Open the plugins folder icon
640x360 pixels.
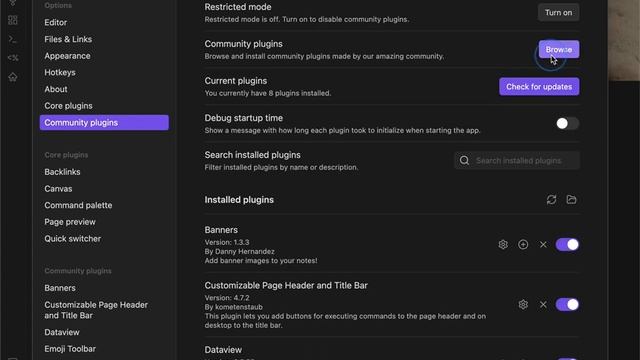tap(571, 200)
